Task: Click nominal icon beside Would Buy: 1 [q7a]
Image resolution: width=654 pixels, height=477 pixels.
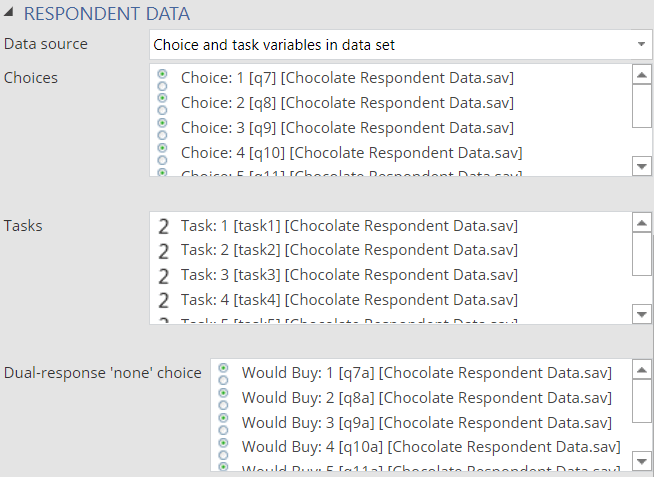Action: click(223, 373)
